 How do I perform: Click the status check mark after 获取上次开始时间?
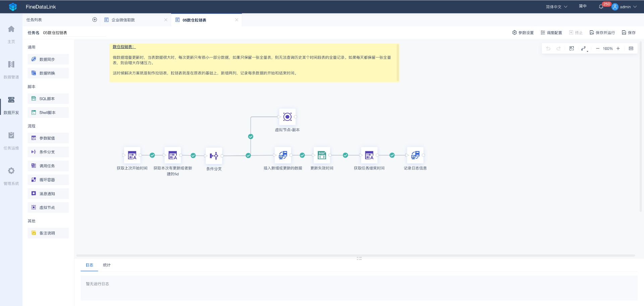152,155
